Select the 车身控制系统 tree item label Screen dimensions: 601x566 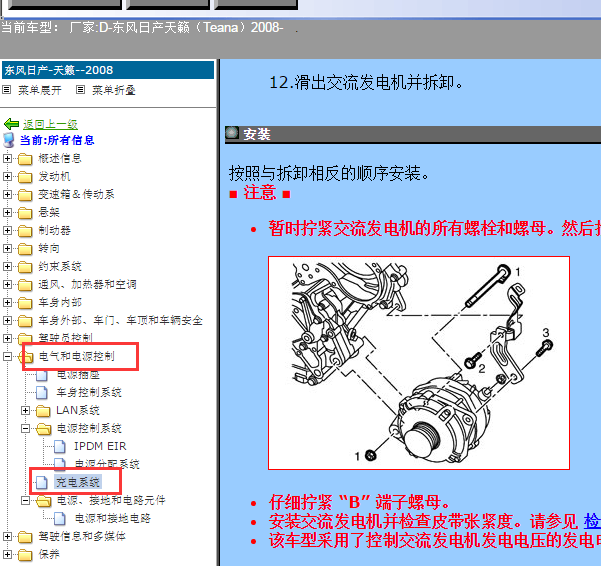point(89,392)
